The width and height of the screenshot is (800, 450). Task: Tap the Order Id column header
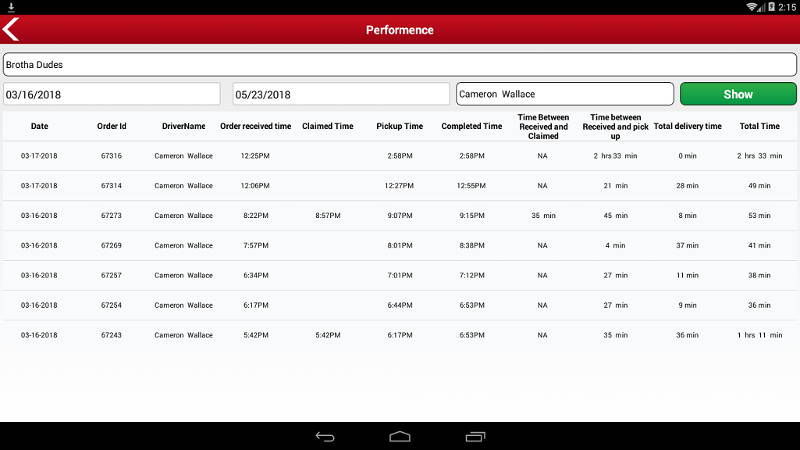coord(112,126)
